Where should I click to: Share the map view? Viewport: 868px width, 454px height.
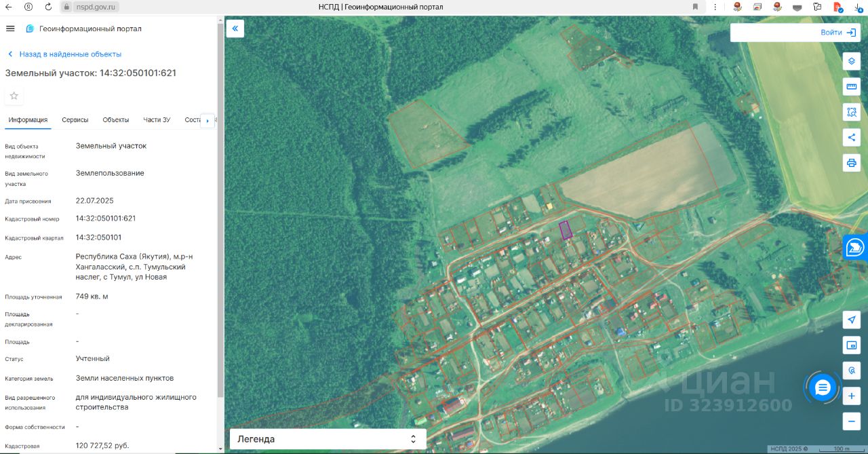pos(852,137)
